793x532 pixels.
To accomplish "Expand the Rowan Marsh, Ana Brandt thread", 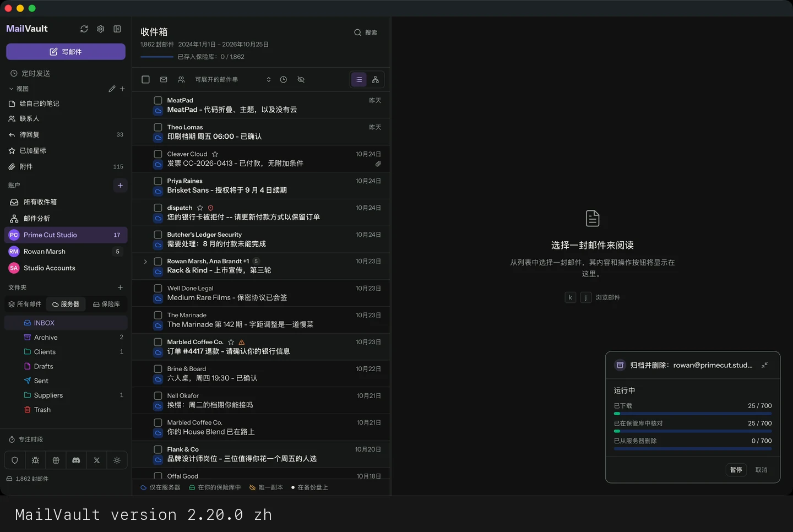I will click(x=145, y=262).
